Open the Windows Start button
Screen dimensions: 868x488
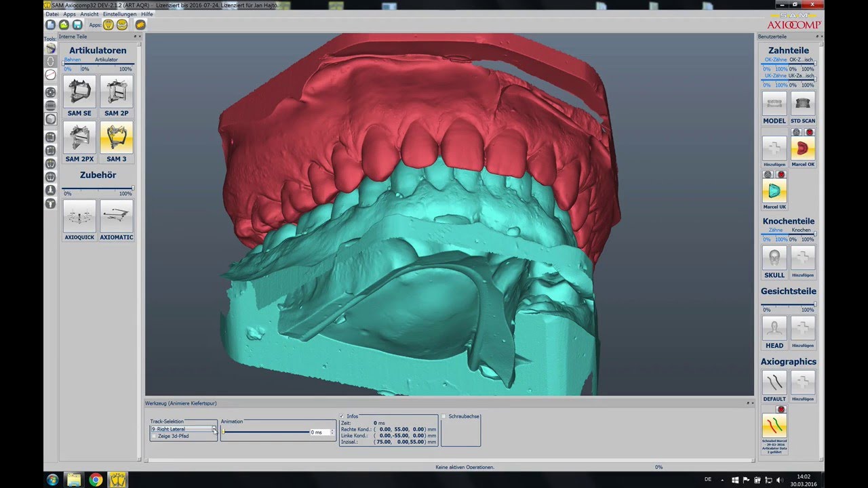coord(53,480)
